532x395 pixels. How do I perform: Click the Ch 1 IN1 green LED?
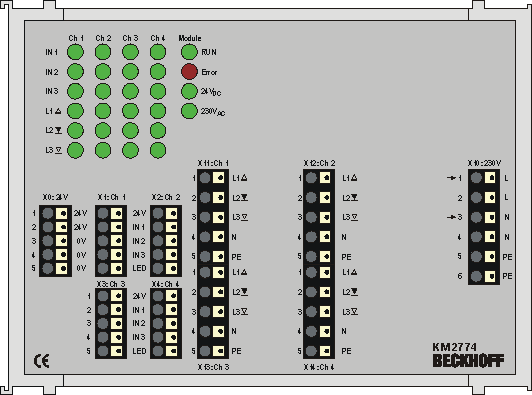click(75, 52)
